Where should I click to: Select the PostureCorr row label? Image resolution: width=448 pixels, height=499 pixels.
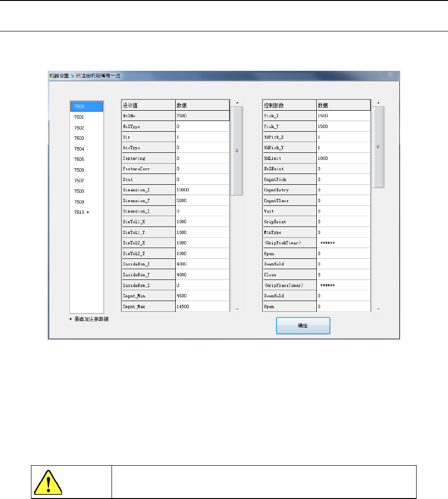tap(149, 169)
